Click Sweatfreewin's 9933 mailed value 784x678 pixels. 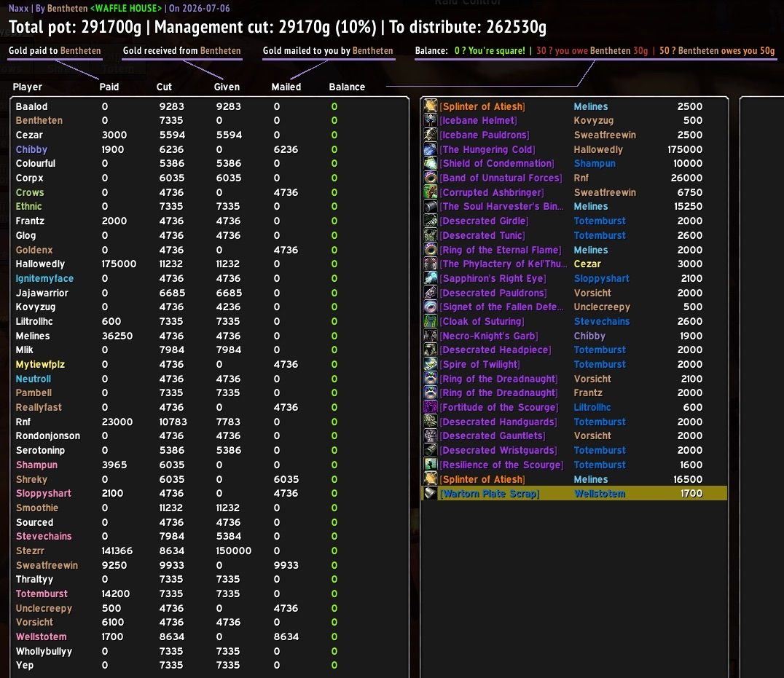pyautogui.click(x=286, y=565)
